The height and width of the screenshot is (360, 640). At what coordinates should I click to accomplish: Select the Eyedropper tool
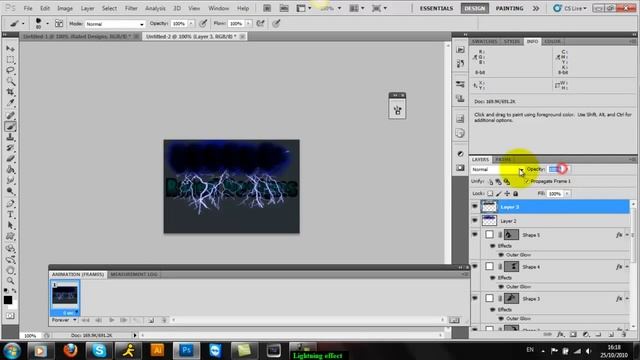point(10,103)
